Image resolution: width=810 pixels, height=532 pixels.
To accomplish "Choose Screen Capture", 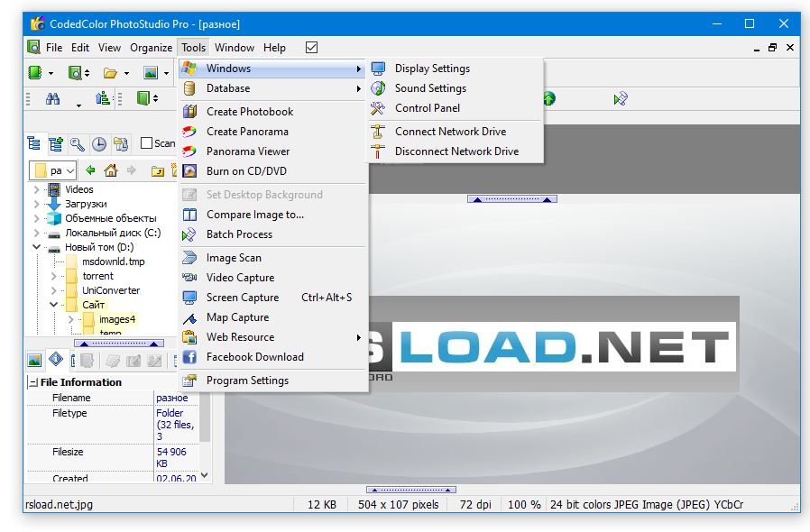I will [272, 298].
